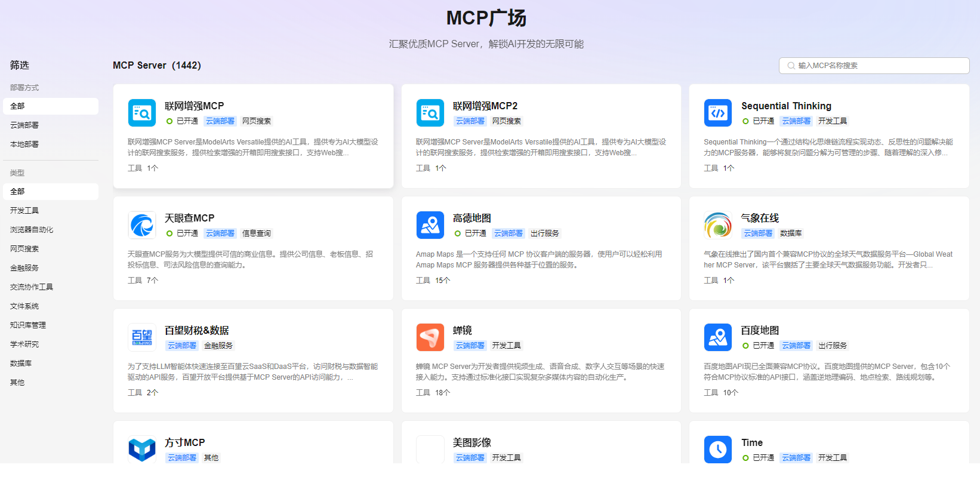This screenshot has width=980, height=483.
Task: Click the 方寸MCP cube icon
Action: click(x=142, y=450)
